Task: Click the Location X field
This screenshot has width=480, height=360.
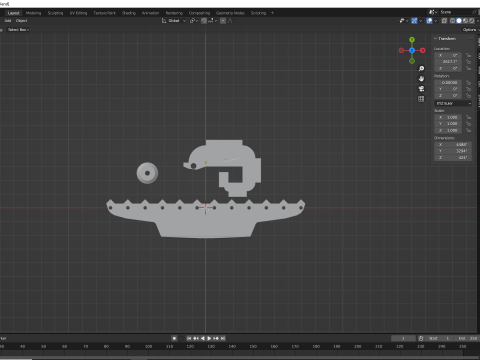Action: tap(448, 55)
